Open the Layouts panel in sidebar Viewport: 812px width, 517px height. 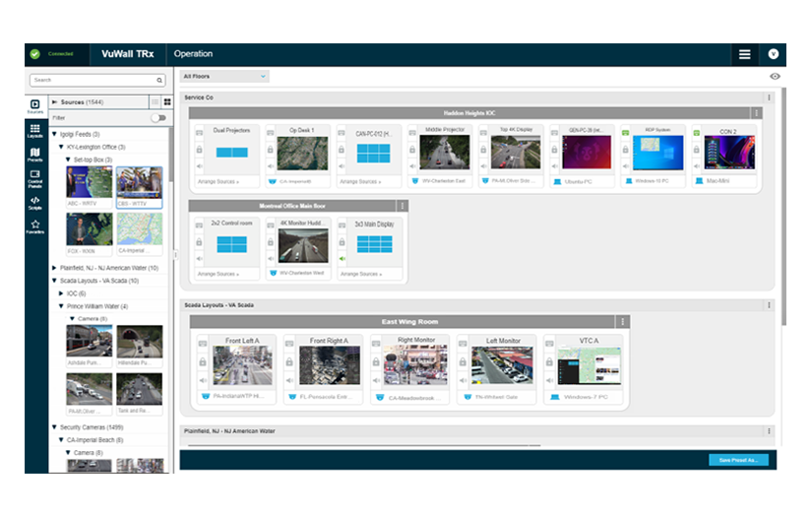tap(35, 129)
